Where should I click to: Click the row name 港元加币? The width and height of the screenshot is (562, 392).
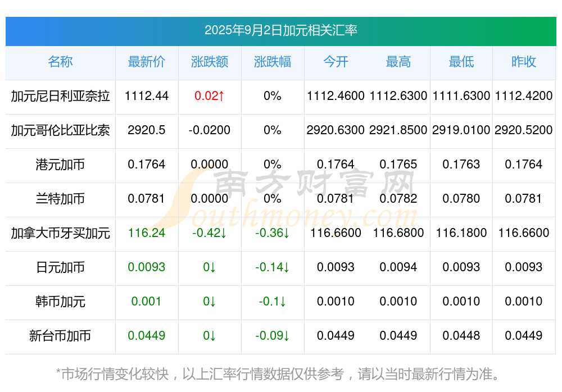coord(60,165)
